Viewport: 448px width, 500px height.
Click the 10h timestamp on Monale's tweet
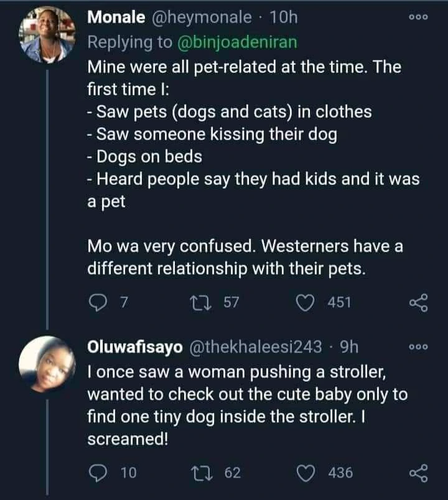[284, 17]
